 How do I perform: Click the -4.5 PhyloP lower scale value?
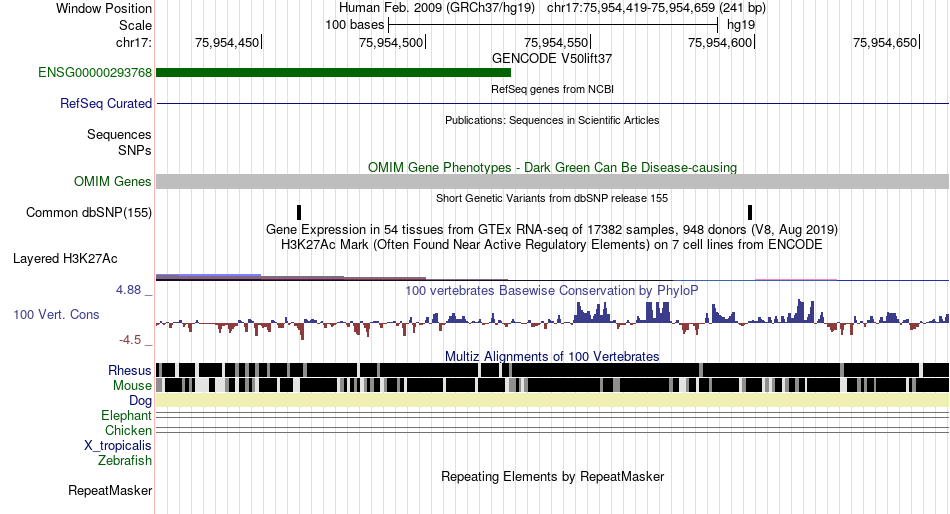pyautogui.click(x=130, y=340)
